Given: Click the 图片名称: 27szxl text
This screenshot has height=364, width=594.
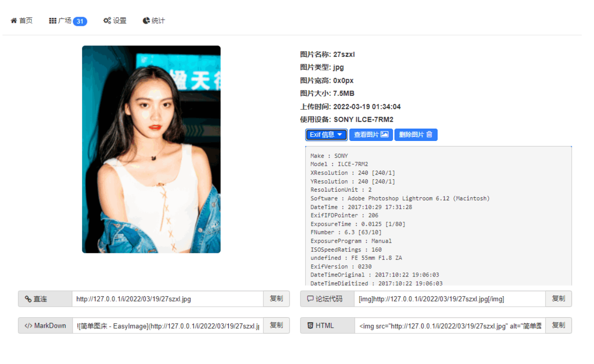Looking at the screenshot, I should pos(328,54).
